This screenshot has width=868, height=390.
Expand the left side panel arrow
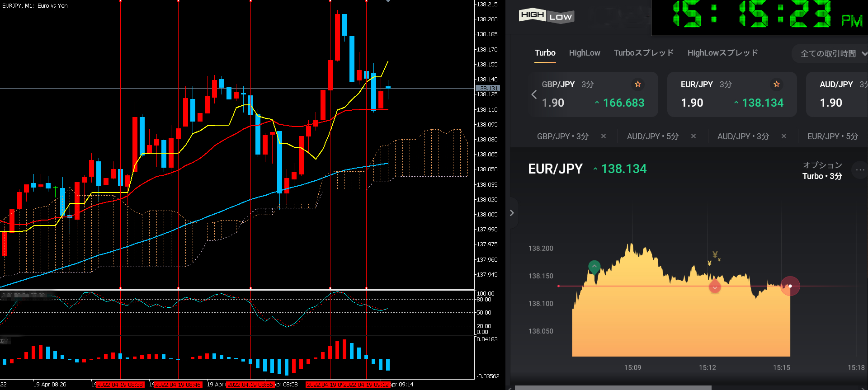[512, 213]
